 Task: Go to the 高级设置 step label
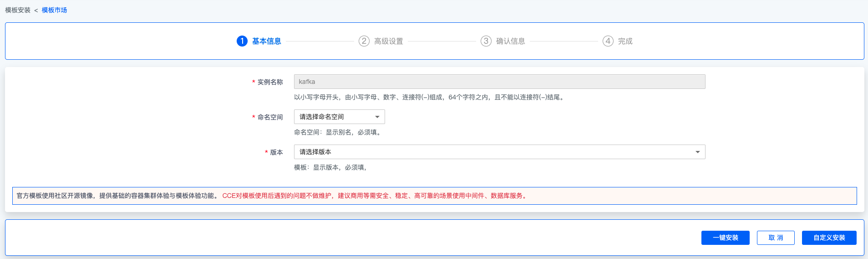(x=389, y=41)
